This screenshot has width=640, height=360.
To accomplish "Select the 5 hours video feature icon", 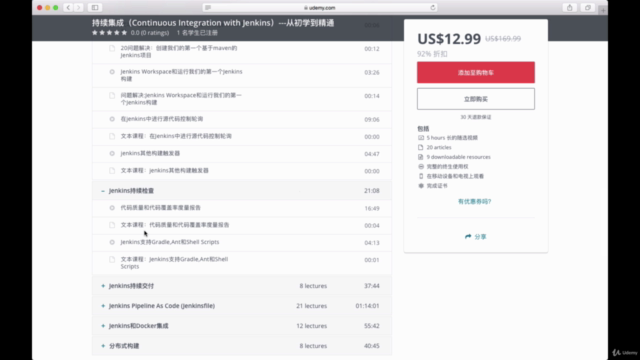I will [421, 138].
